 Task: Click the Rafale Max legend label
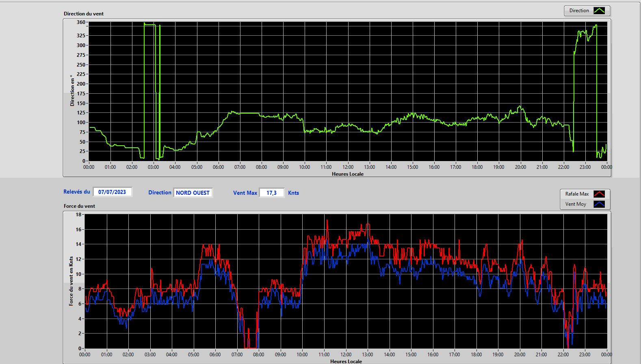(577, 194)
